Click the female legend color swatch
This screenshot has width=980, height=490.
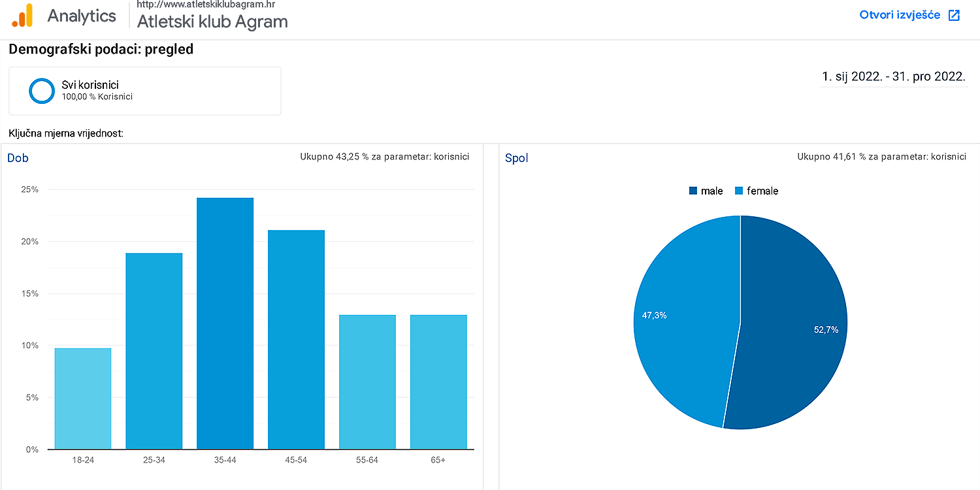click(x=739, y=191)
